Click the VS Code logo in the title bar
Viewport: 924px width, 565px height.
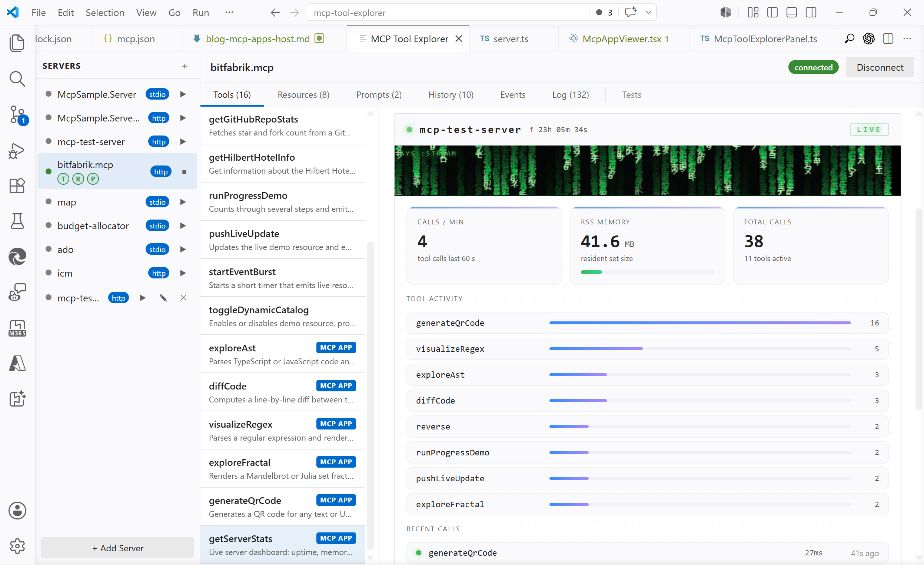coord(13,12)
